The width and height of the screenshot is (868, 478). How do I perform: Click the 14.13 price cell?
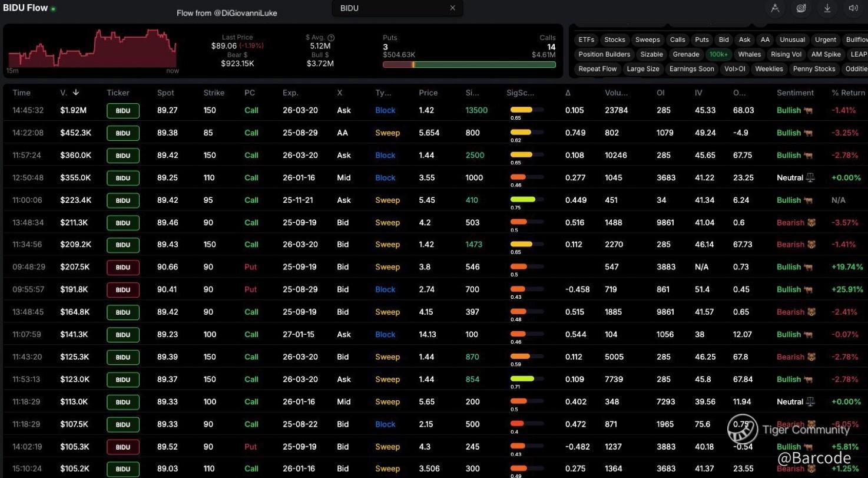[x=428, y=334]
